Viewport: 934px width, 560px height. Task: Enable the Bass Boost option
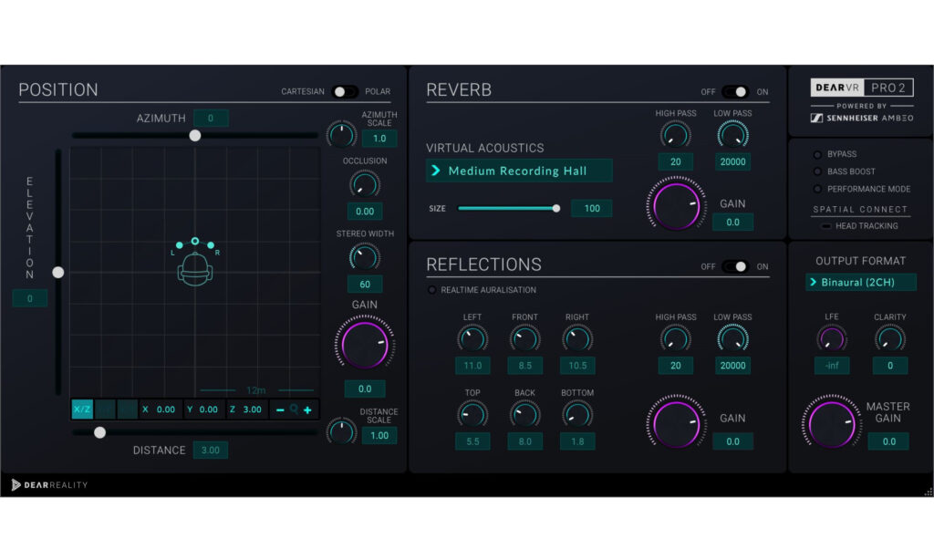pos(817,171)
